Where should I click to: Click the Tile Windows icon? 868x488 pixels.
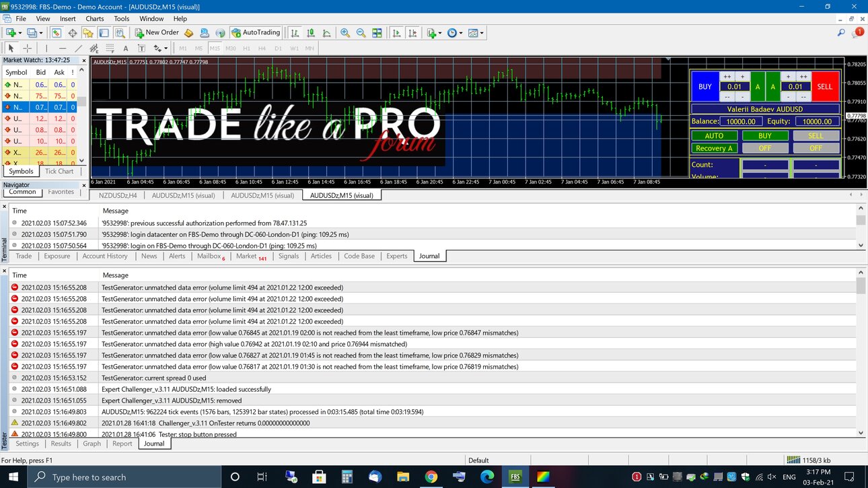[x=377, y=32]
